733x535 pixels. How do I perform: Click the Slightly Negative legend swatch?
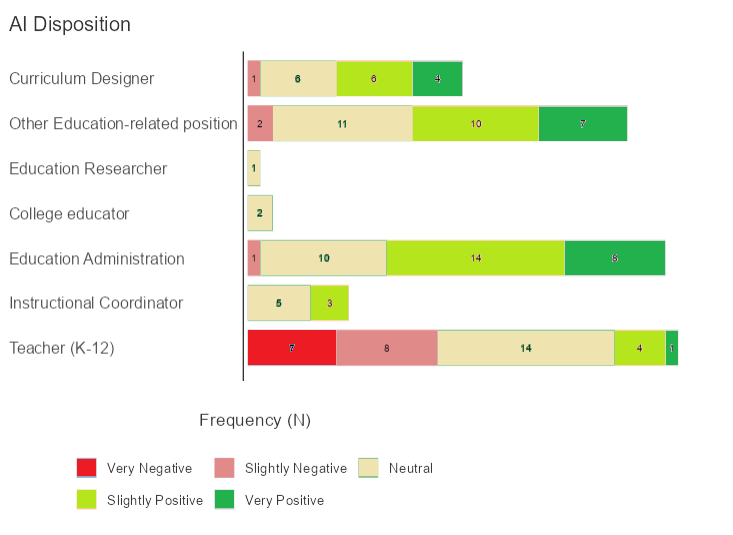tap(225, 468)
